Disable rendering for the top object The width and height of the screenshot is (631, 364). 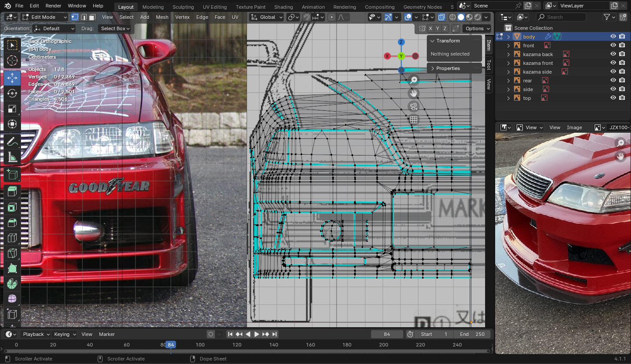tap(622, 98)
